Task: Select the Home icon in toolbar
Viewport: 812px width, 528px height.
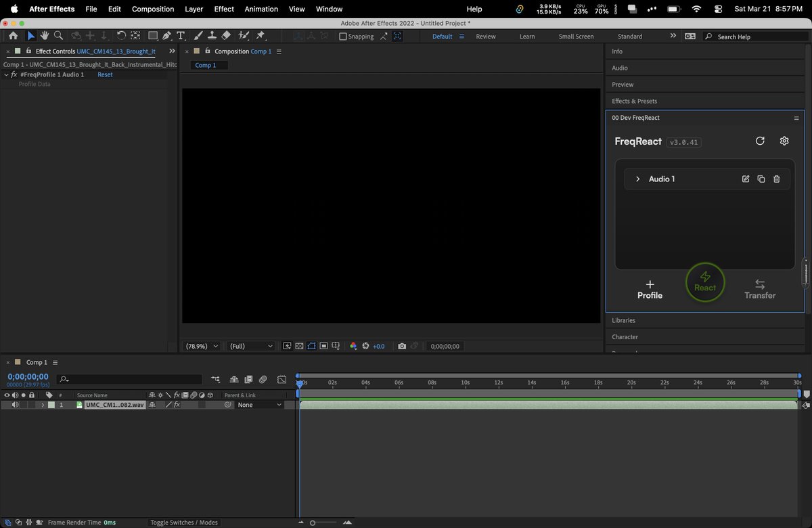Action: point(13,36)
